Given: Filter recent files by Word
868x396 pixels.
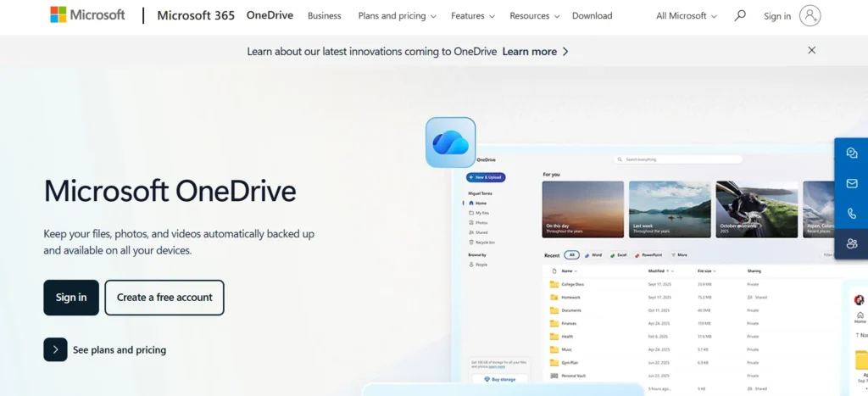Looking at the screenshot, I should 593,255.
